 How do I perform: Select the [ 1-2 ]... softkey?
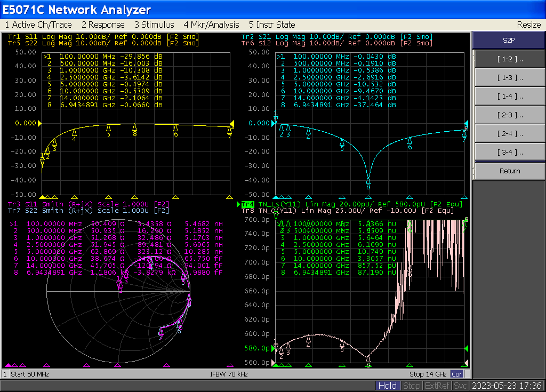[510, 59]
